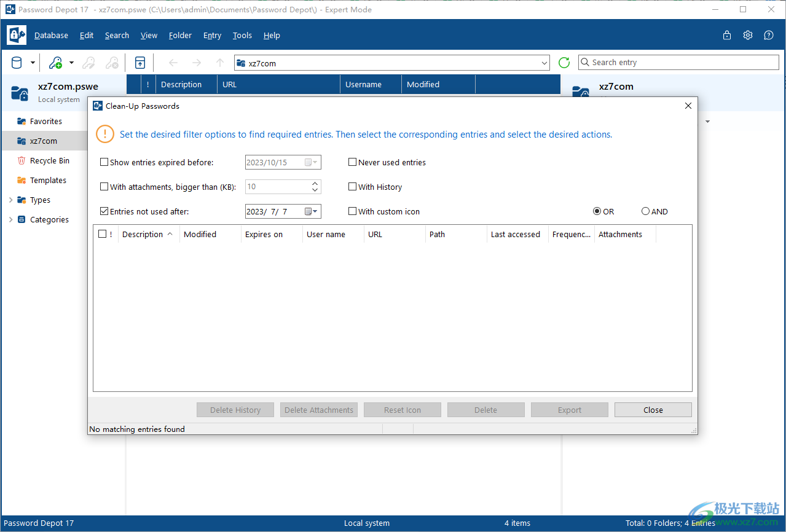Open the Database menu
The image size is (786, 532).
(x=52, y=35)
